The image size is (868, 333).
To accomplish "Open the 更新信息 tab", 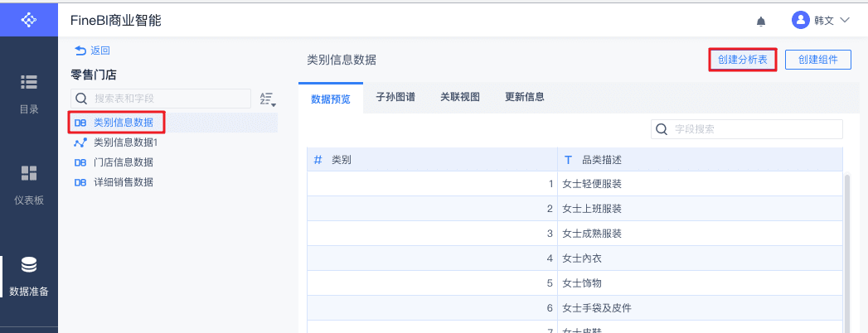I will click(525, 97).
